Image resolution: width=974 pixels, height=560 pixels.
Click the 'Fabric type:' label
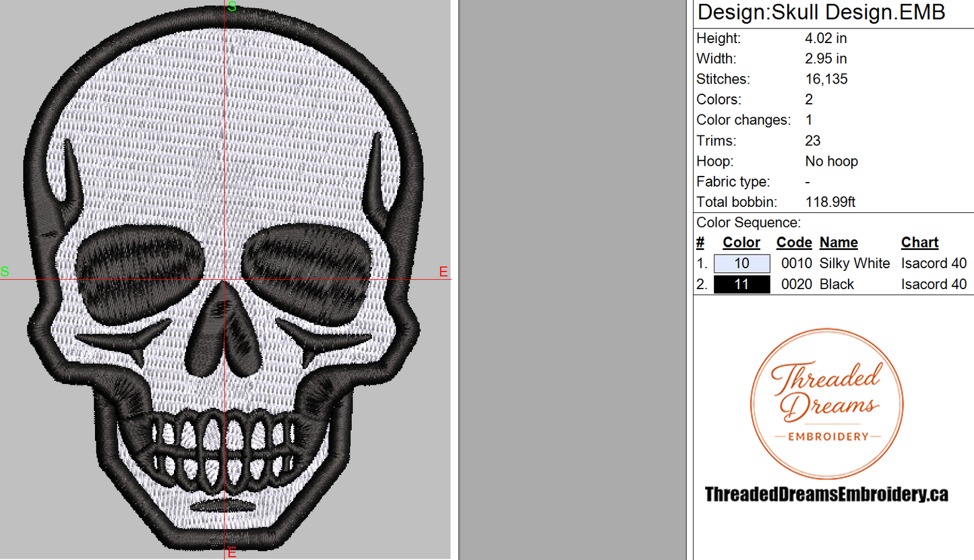click(x=733, y=182)
